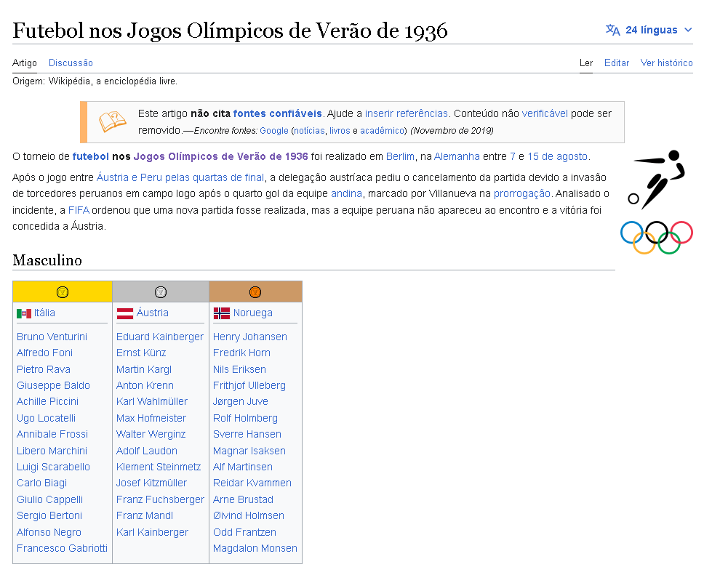Switch to the Discussão tab
Image resolution: width=728 pixels, height=575 pixels.
tap(71, 63)
